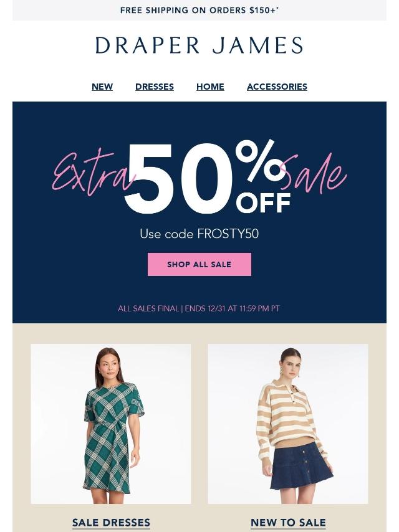Open the NEW navigation link
This screenshot has height=532, width=399.
[102, 87]
